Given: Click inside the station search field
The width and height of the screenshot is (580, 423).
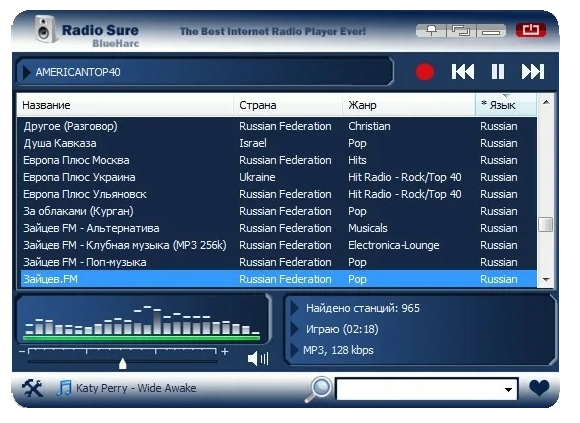Looking at the screenshot, I should (x=420, y=389).
